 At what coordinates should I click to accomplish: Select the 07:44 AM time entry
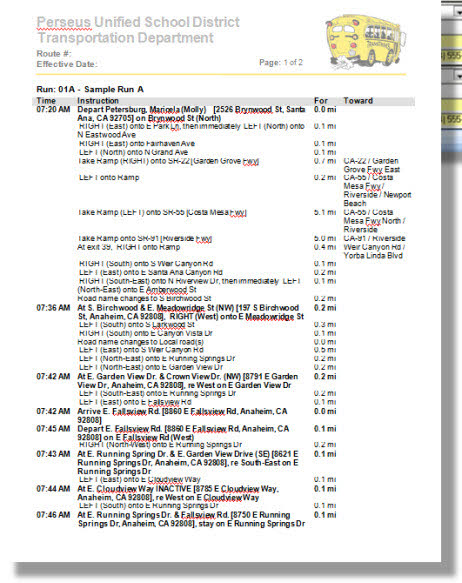point(53,489)
